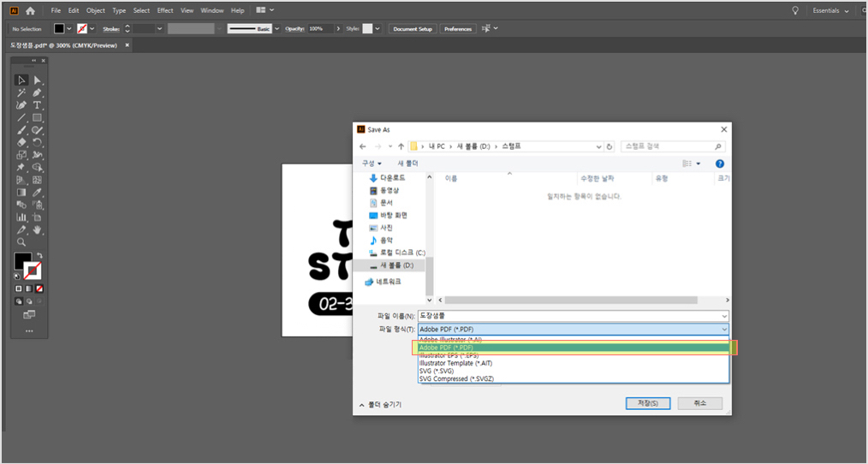
Task: Open the File menu
Action: (56, 10)
